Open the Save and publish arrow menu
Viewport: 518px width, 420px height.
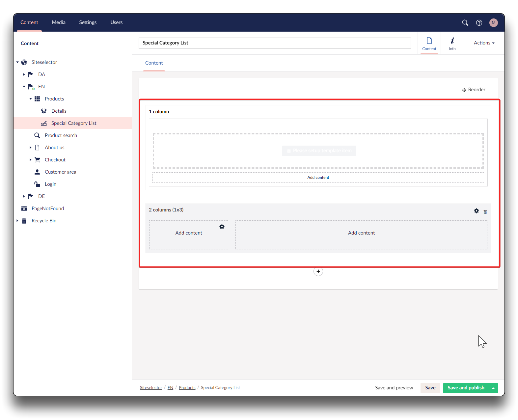click(493, 388)
